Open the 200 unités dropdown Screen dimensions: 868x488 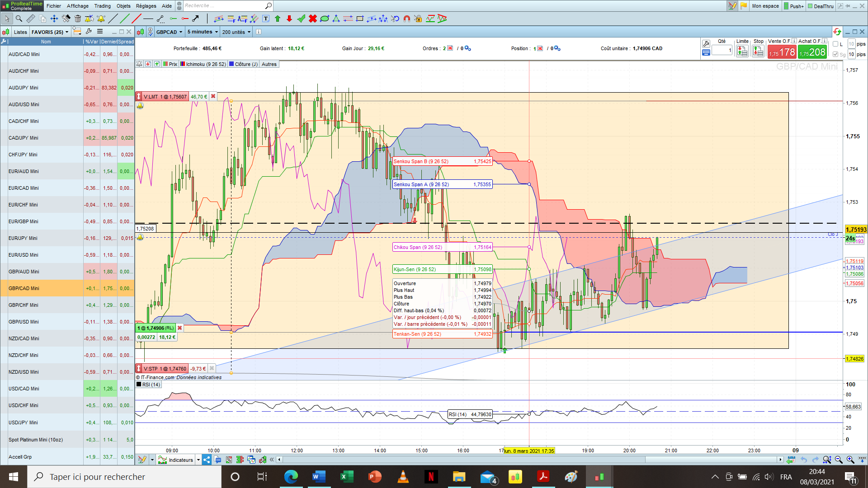pyautogui.click(x=236, y=32)
